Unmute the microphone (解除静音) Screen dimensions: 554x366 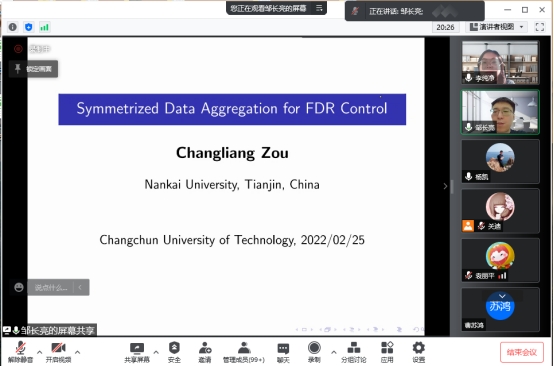click(20, 352)
